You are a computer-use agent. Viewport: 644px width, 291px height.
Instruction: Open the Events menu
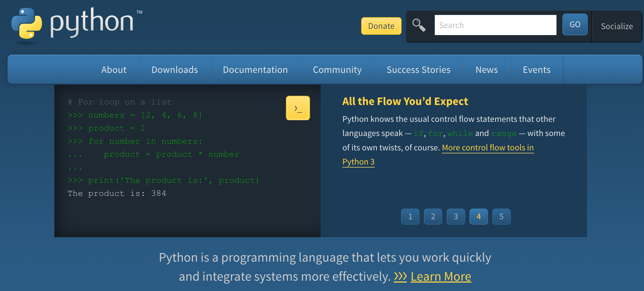coord(537,70)
